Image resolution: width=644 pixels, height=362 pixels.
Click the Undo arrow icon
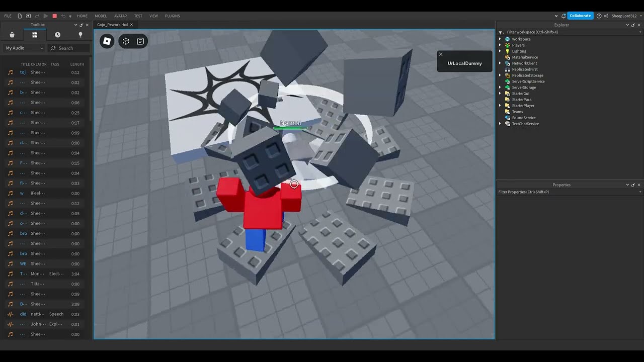tap(63, 16)
